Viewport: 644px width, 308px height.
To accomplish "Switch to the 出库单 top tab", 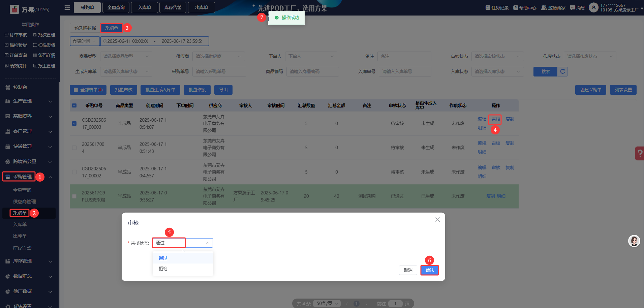I will click(x=202, y=7).
